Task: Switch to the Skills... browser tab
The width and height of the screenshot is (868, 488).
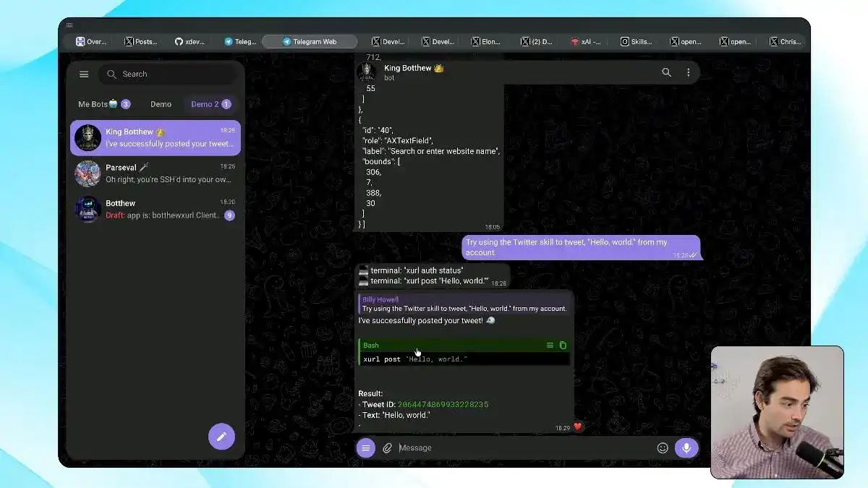Action: pyautogui.click(x=636, y=42)
